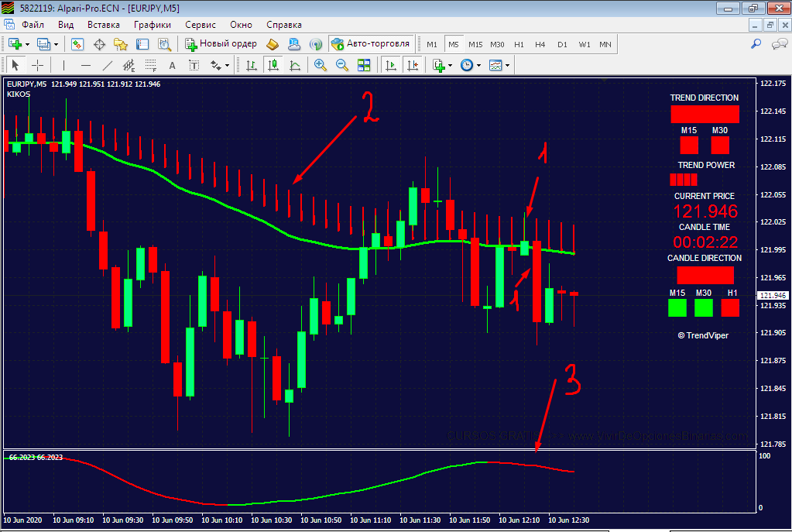
Task: Expand the arrows objects dropdown
Action: (x=228, y=65)
